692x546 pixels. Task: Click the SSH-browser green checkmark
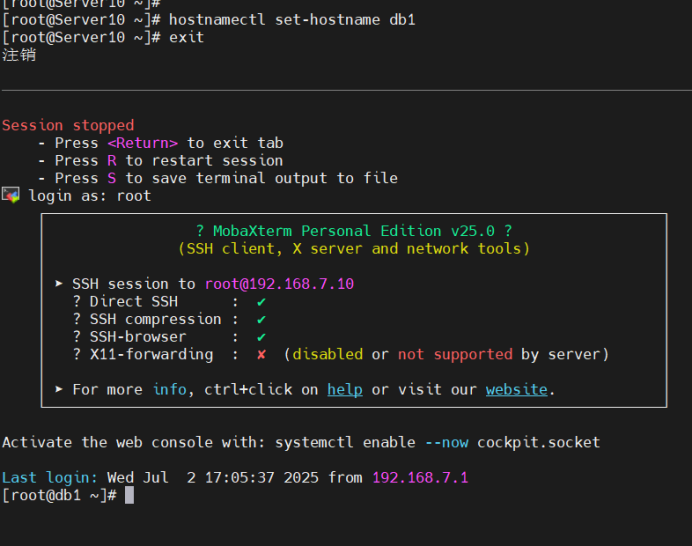261,337
